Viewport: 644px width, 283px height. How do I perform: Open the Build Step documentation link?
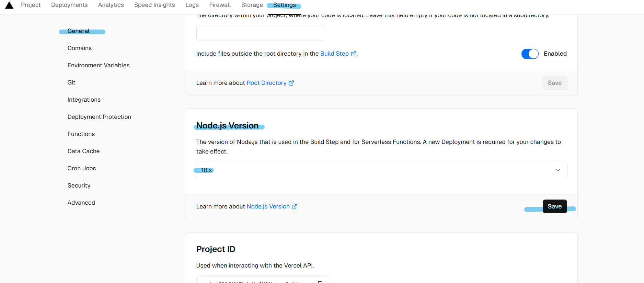pos(334,54)
